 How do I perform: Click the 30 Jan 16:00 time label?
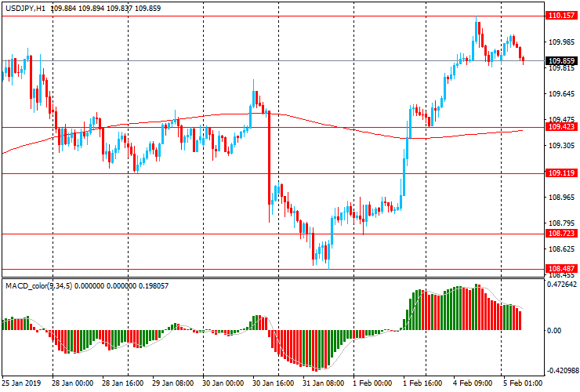[274, 383]
